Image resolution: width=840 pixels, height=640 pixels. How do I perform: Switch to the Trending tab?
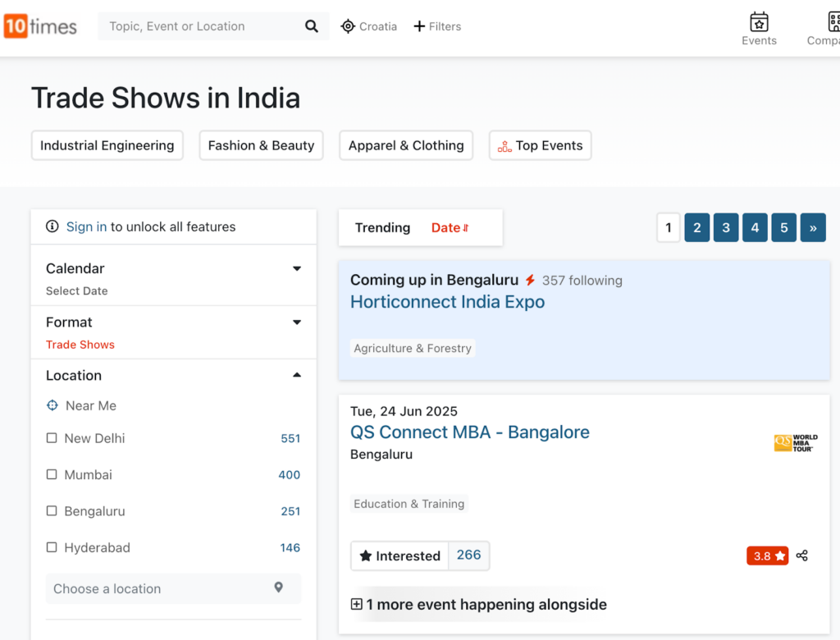(x=382, y=228)
